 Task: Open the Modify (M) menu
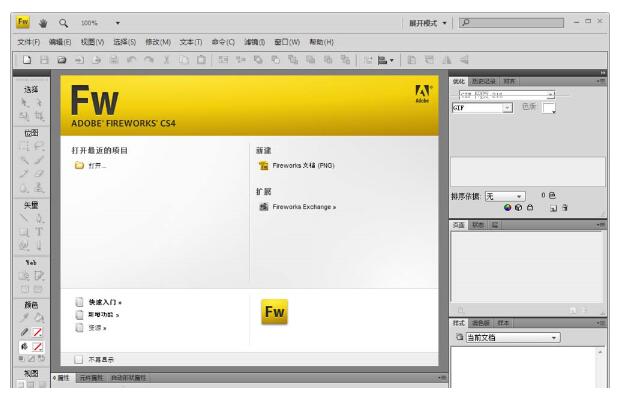click(158, 42)
